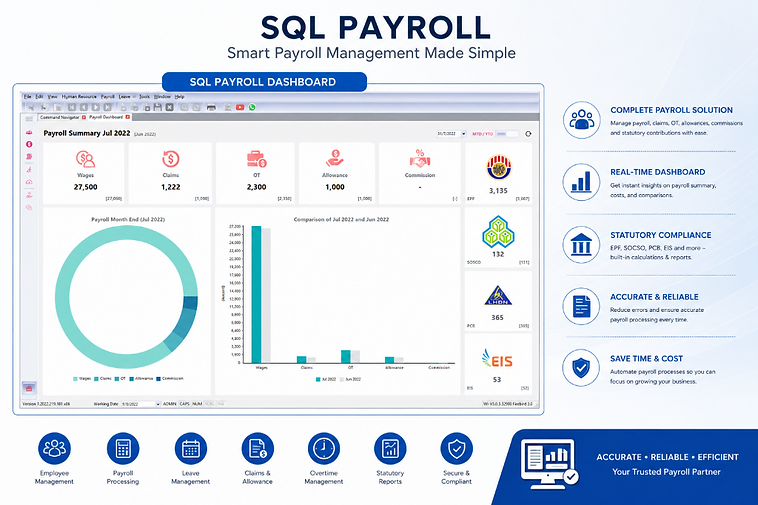Click the Claims summary card icon
This screenshot has height=505, width=758.
pyautogui.click(x=170, y=159)
